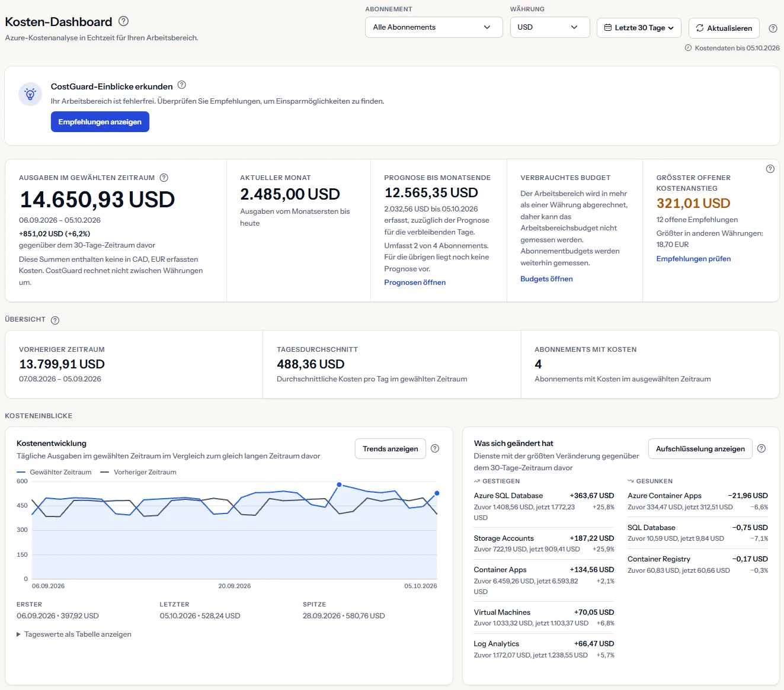The height and width of the screenshot is (690, 784).
Task: Open help icon in Größter offener Kostenanstieg card
Action: click(770, 169)
